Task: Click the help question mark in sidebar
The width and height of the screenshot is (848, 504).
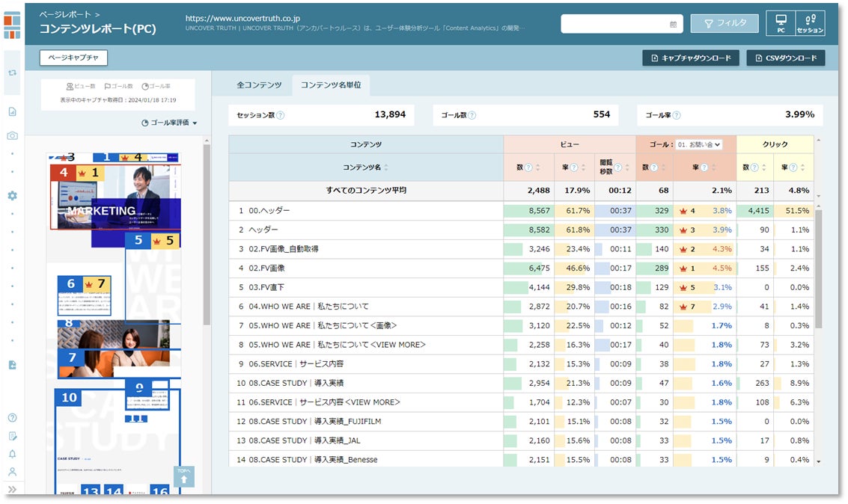Action: point(12,418)
